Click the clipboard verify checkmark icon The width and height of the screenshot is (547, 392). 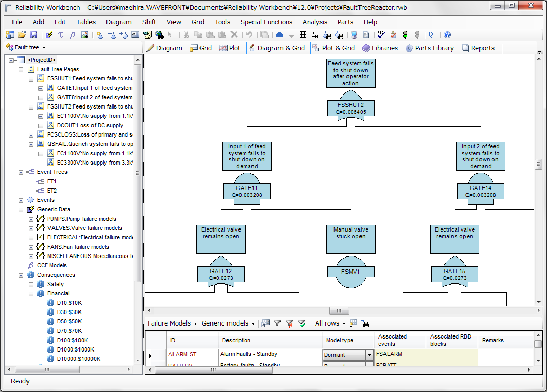coord(393,35)
